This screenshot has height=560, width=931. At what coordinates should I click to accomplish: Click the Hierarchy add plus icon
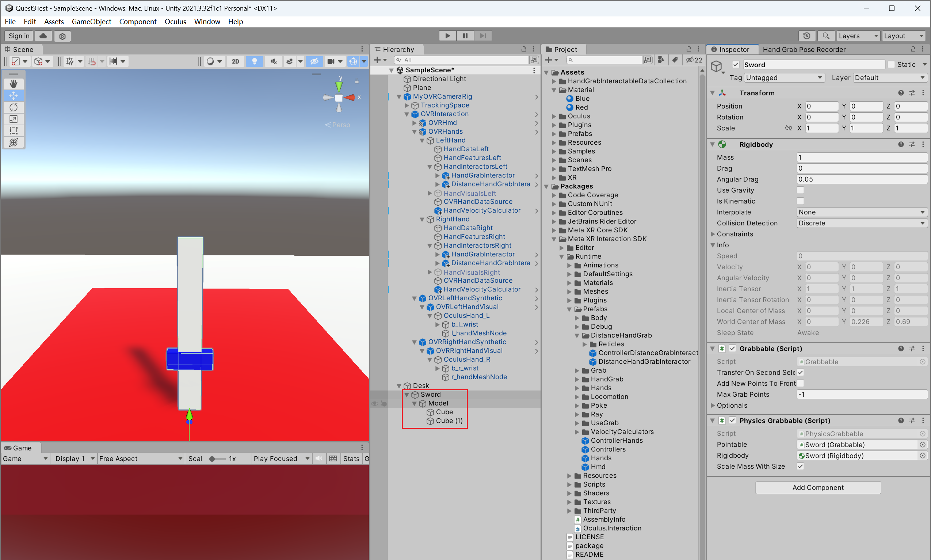coord(377,60)
